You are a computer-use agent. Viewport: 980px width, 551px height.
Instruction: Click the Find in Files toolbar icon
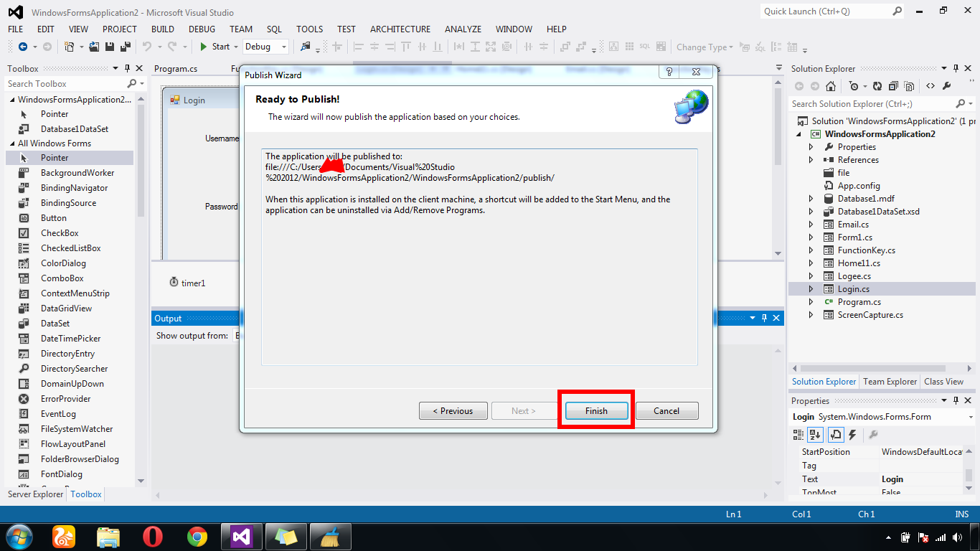tap(306, 47)
